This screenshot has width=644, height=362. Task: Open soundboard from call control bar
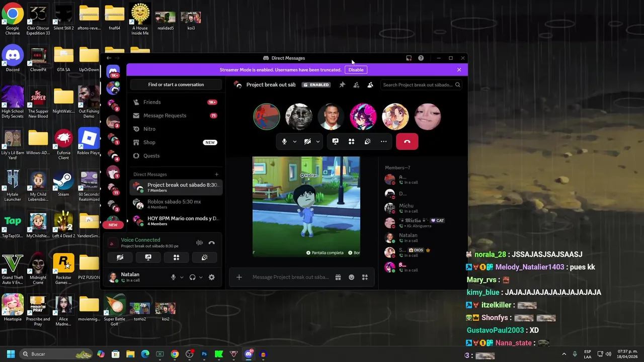coord(368,142)
